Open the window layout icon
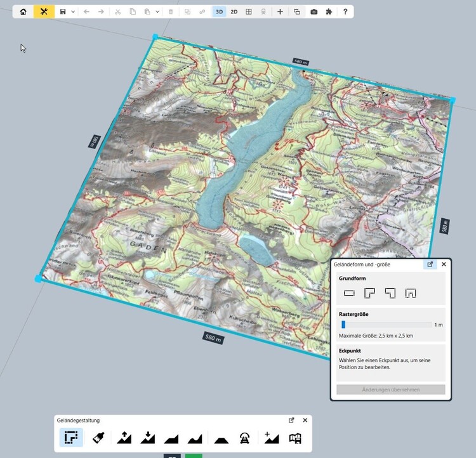The height and width of the screenshot is (458, 476). (297, 12)
